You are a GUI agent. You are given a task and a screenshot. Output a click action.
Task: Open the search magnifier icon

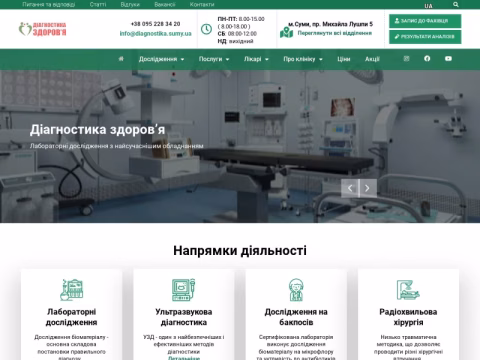tap(456, 5)
